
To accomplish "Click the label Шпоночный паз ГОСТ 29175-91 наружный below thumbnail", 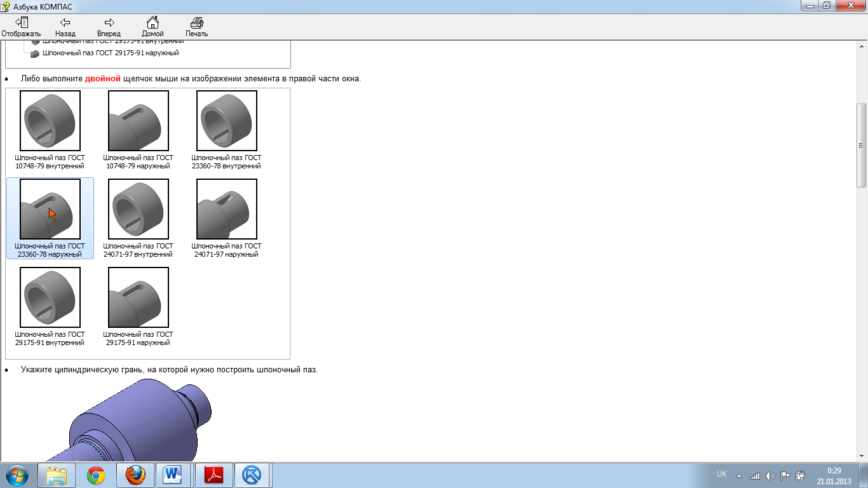I will 139,339.
